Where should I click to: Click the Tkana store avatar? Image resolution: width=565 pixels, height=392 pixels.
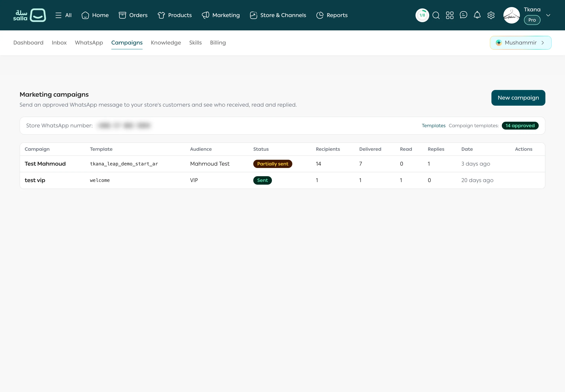click(x=511, y=15)
